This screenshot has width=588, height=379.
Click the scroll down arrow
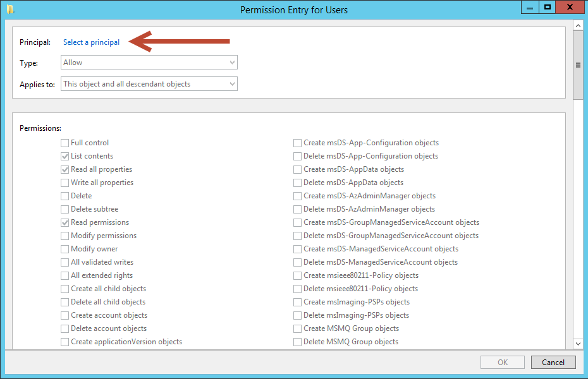click(x=578, y=344)
